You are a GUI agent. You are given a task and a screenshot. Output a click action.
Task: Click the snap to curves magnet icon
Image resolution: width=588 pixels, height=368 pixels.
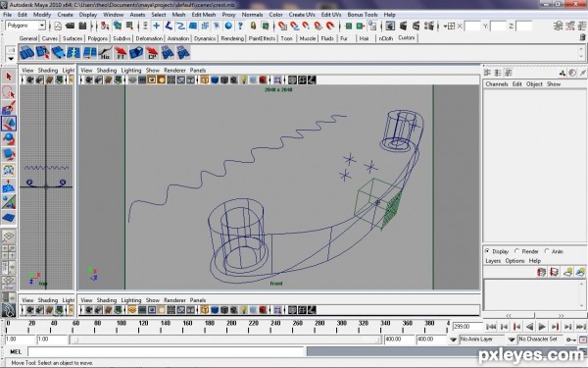click(x=294, y=26)
